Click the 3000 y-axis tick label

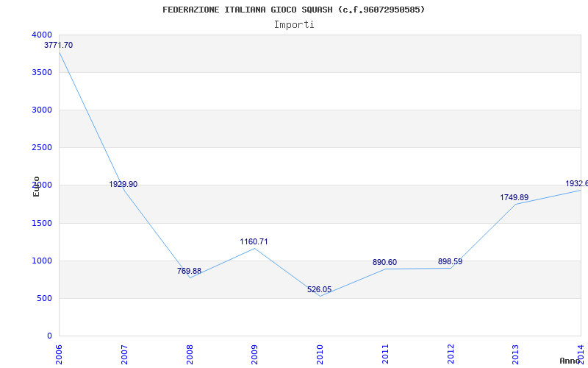click(x=42, y=110)
